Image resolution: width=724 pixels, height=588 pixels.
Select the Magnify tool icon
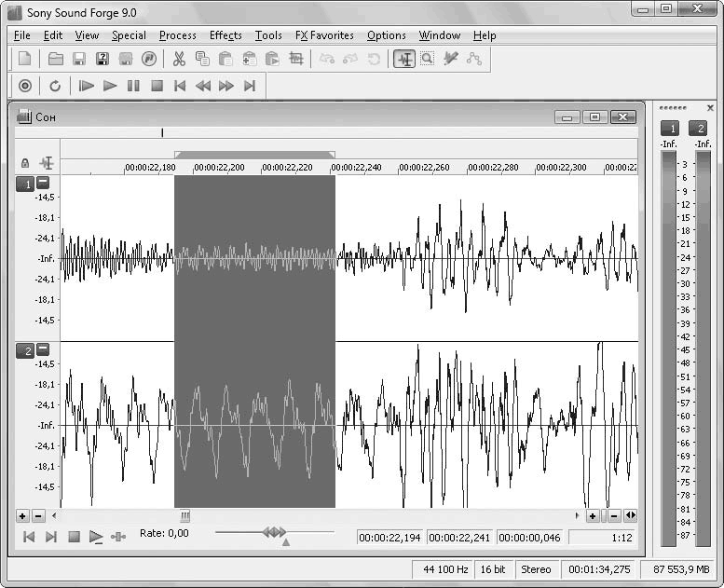(428, 59)
